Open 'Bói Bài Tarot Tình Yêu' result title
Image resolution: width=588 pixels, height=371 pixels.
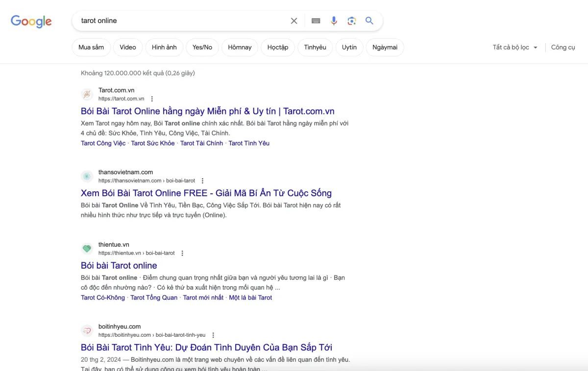pyautogui.click(x=206, y=348)
